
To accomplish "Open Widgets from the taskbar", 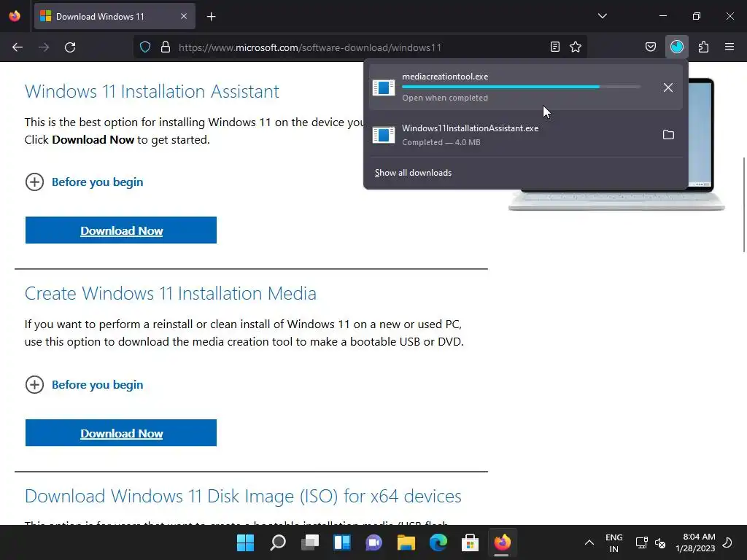I will point(342,542).
